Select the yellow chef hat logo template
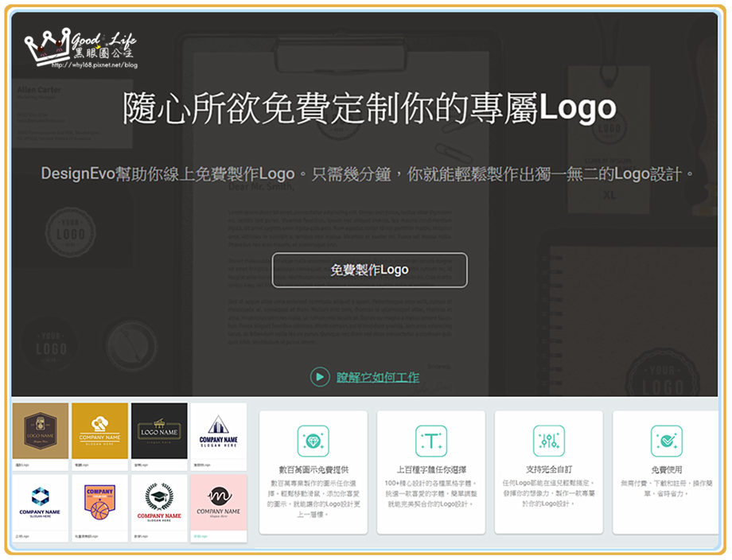Viewport: 732px width, 560px height. point(100,431)
